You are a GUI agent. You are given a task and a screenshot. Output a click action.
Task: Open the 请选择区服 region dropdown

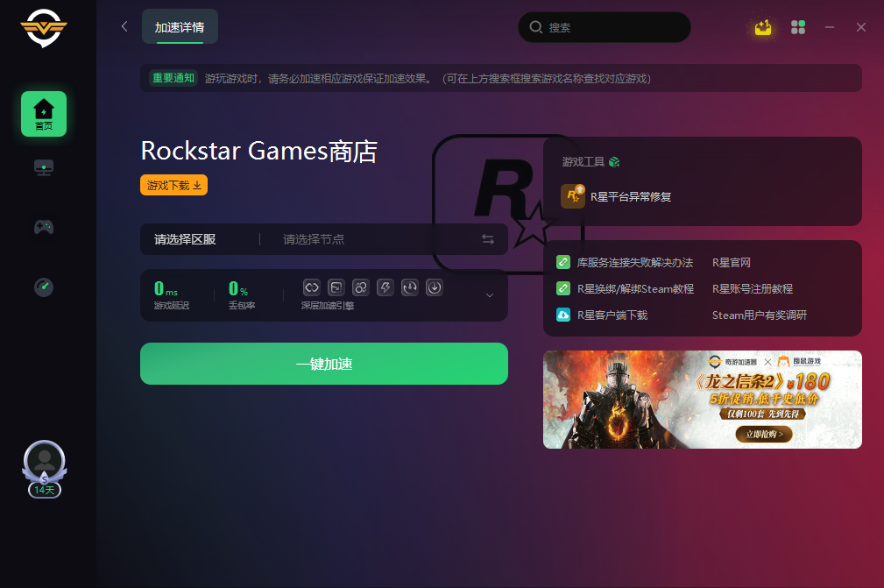coord(185,239)
